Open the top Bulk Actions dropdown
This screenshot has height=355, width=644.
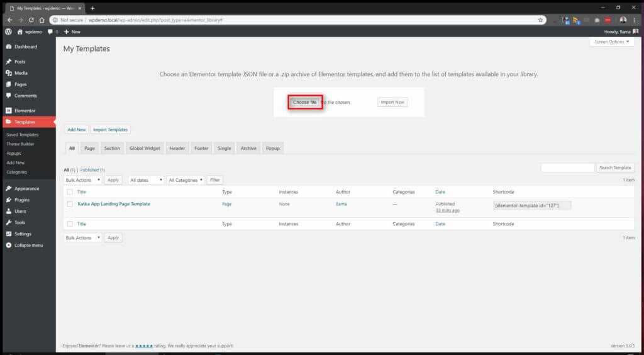coord(82,180)
